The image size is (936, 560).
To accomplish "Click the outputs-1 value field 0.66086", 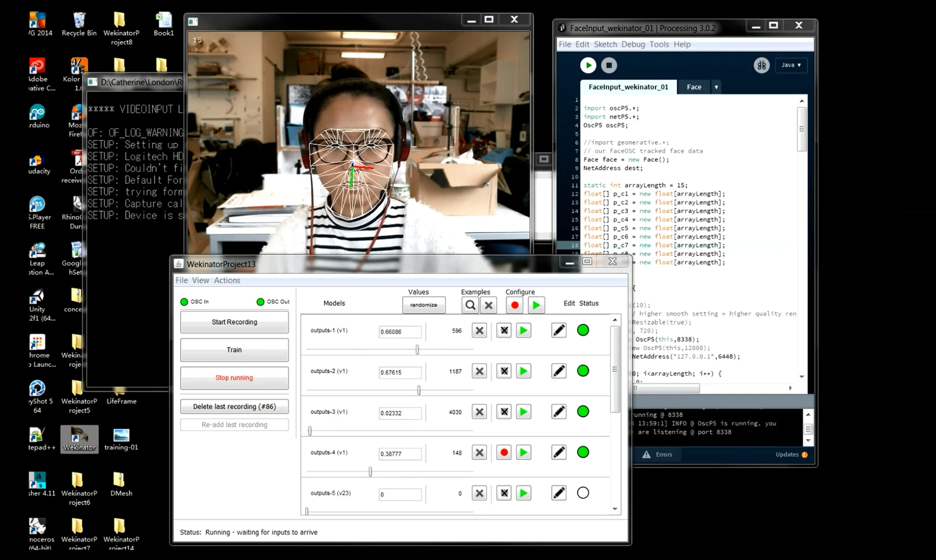I will click(x=400, y=332).
